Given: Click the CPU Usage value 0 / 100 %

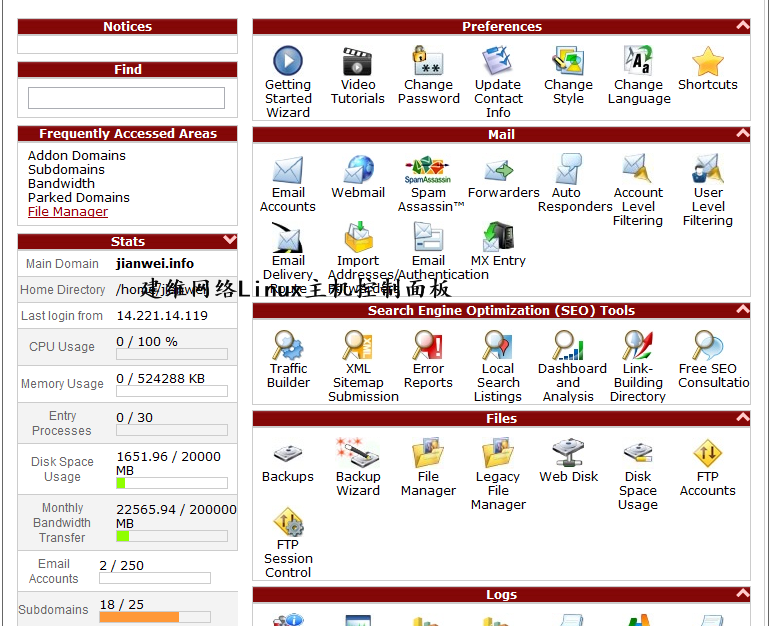Looking at the screenshot, I should [x=147, y=341].
